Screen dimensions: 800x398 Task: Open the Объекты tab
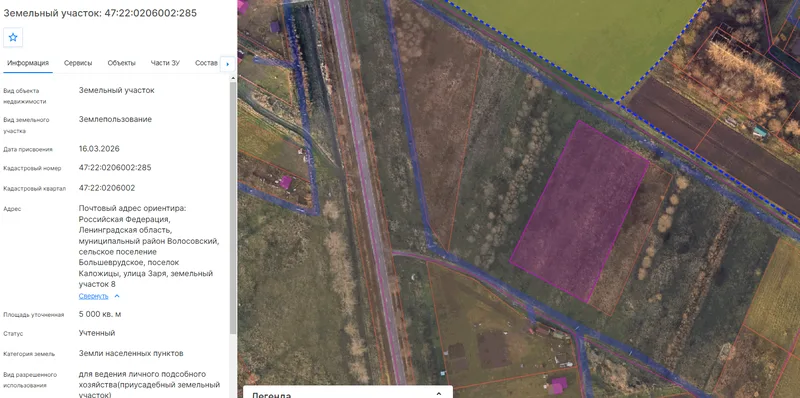click(x=121, y=63)
